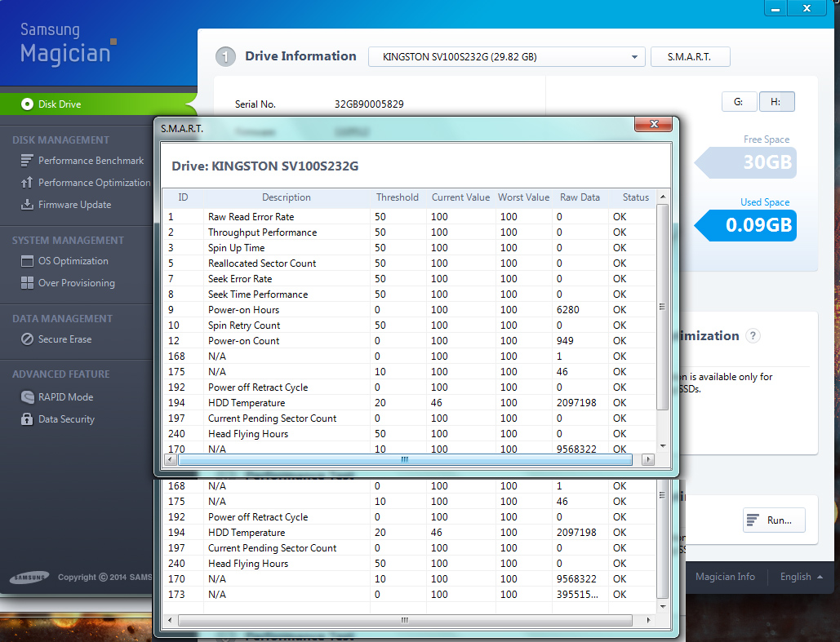
Task: Click the lower S.M.A.R.T. window horizontal scrollbar thumb
Action: (405, 620)
